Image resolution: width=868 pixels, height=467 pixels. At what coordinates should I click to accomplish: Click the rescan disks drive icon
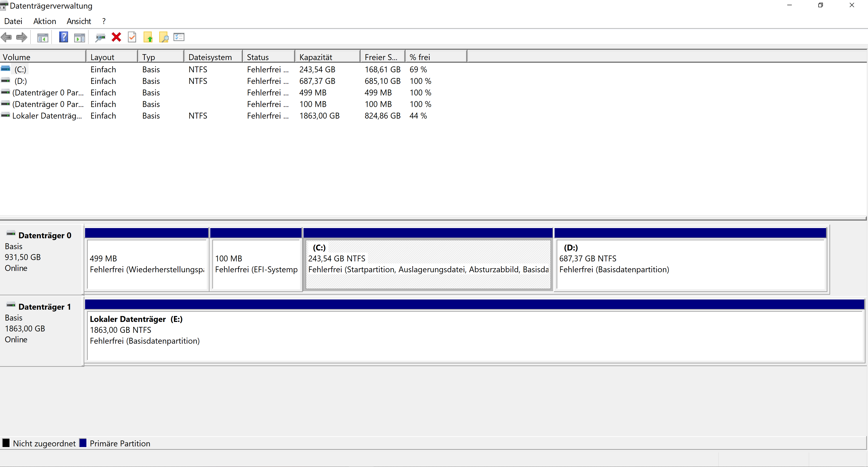100,37
